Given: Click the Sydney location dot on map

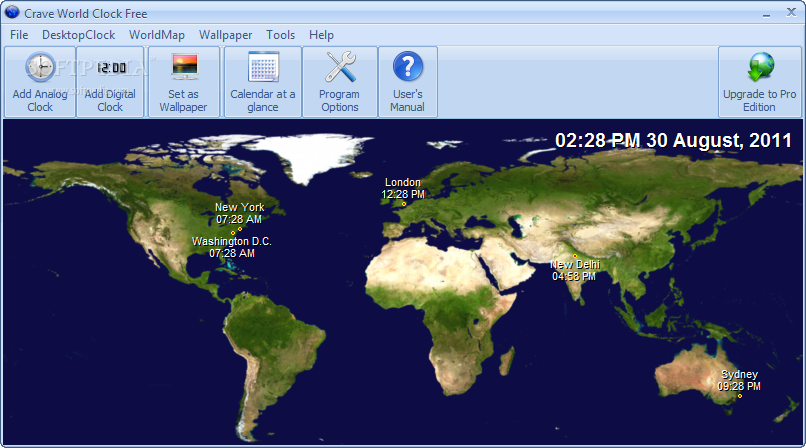Looking at the screenshot, I should pyautogui.click(x=740, y=396).
